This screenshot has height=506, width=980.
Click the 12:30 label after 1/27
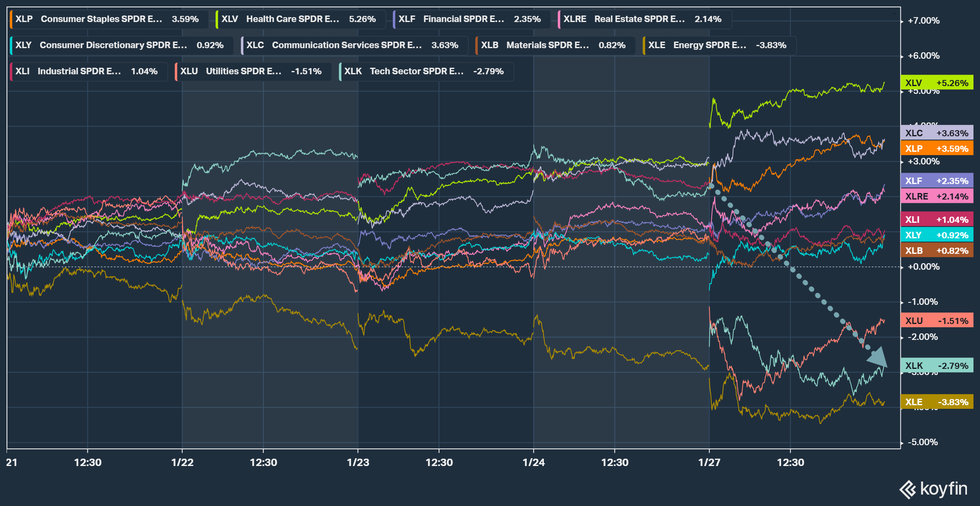pyautogui.click(x=791, y=462)
